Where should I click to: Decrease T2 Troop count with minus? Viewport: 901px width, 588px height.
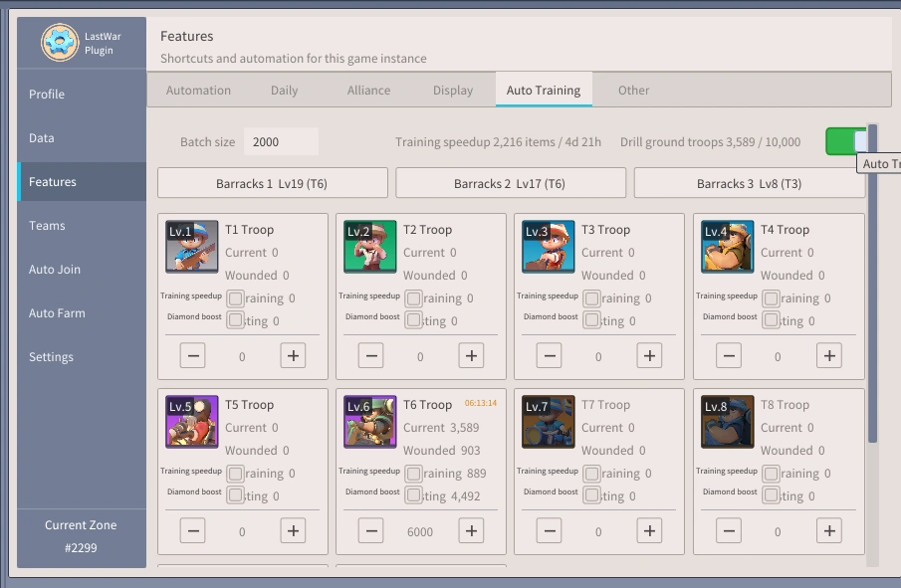370,356
